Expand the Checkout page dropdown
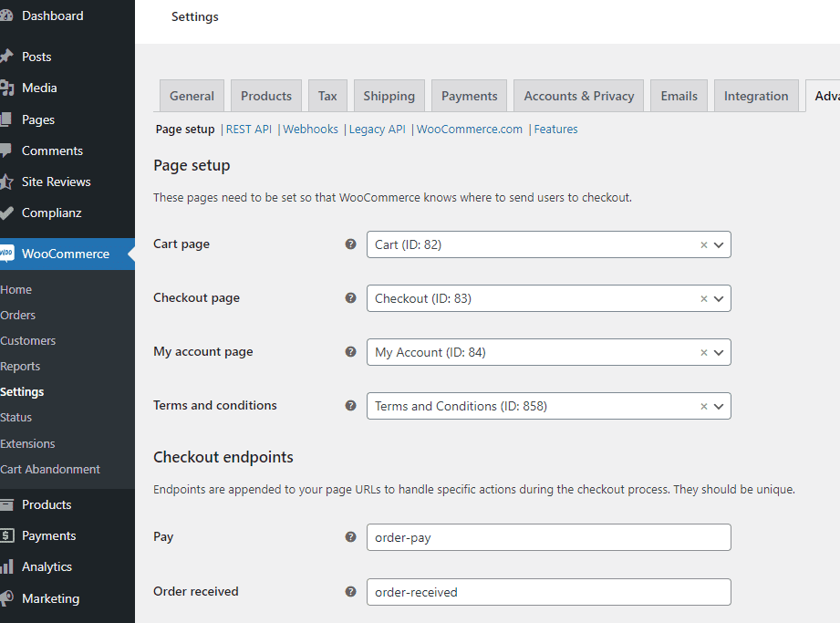Viewport: 840px width, 623px height. point(719,298)
